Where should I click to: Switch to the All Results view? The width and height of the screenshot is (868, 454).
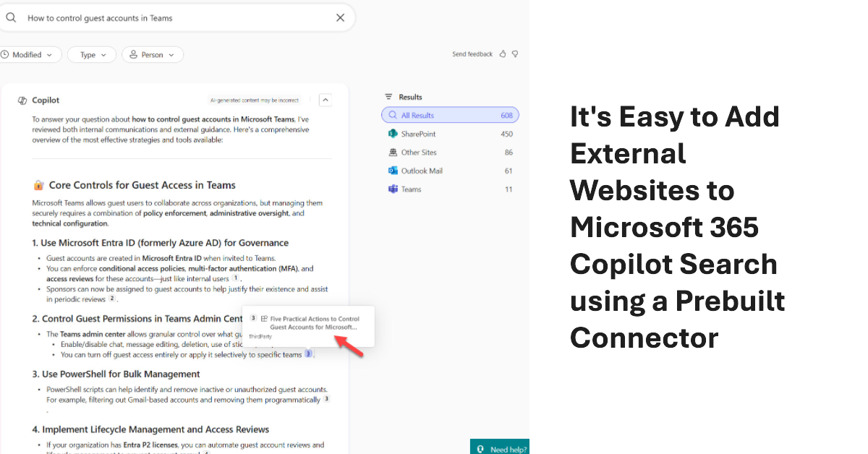click(450, 115)
